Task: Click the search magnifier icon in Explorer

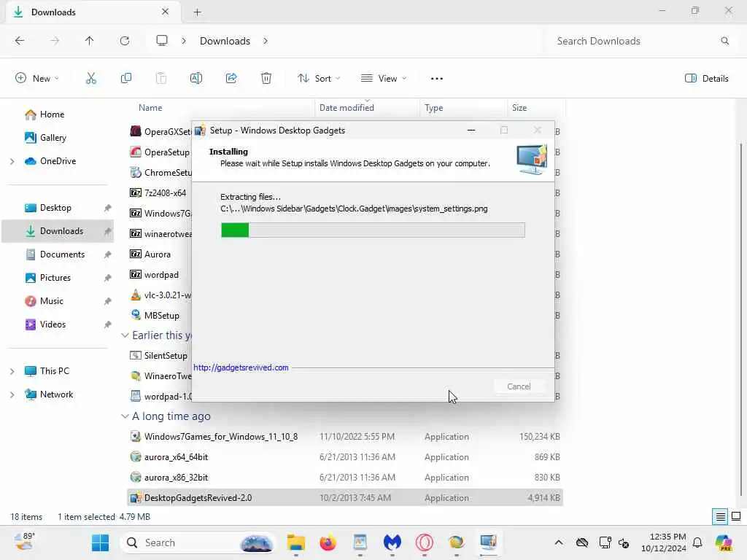Action: [724, 41]
